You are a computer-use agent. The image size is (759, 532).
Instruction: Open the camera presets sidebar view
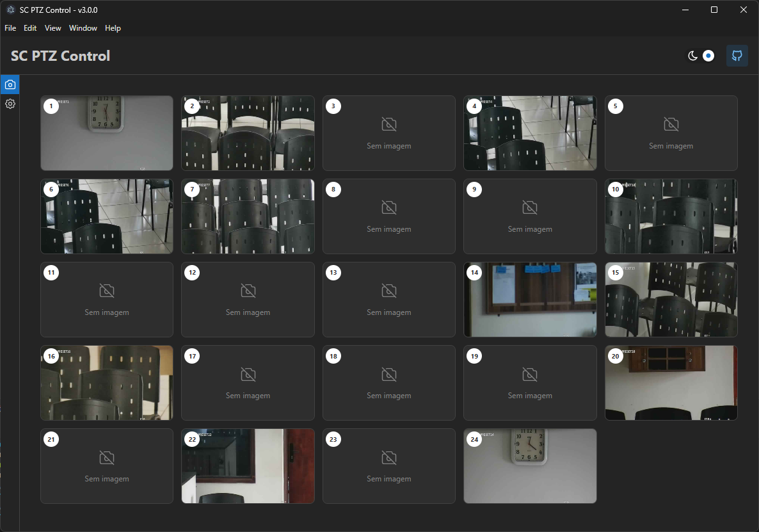coord(10,85)
